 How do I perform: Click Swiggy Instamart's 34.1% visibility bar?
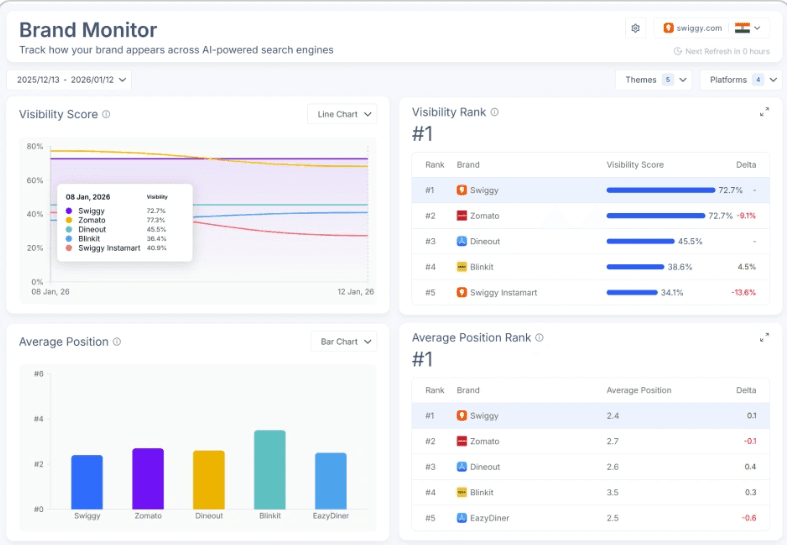(632, 293)
